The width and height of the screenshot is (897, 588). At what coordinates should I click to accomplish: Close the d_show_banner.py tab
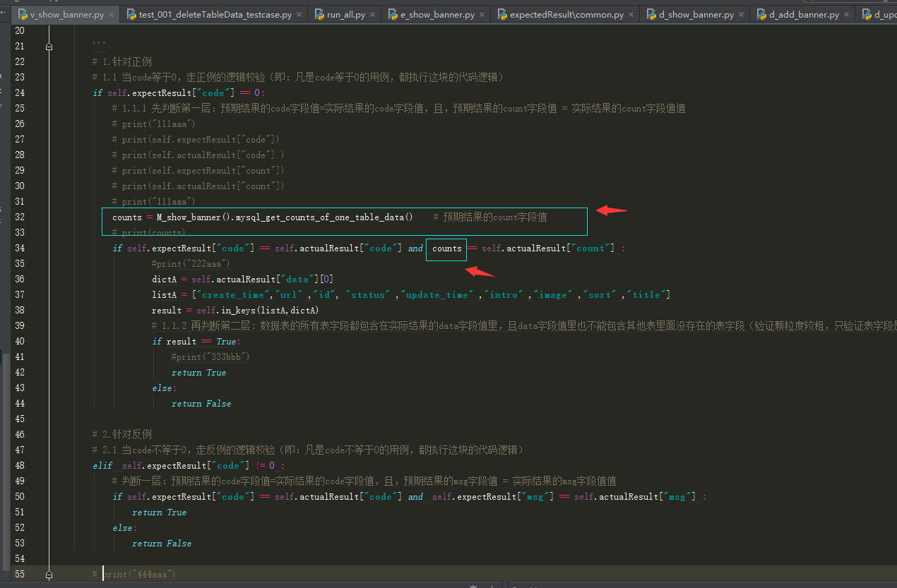pos(742,14)
